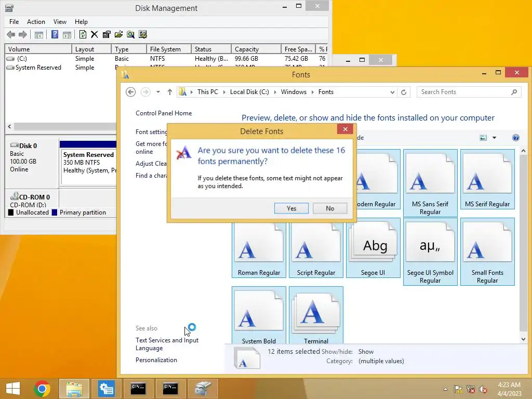Select the Segoe UI font family
Viewport: 532px width, 399px height.
coord(373,248)
